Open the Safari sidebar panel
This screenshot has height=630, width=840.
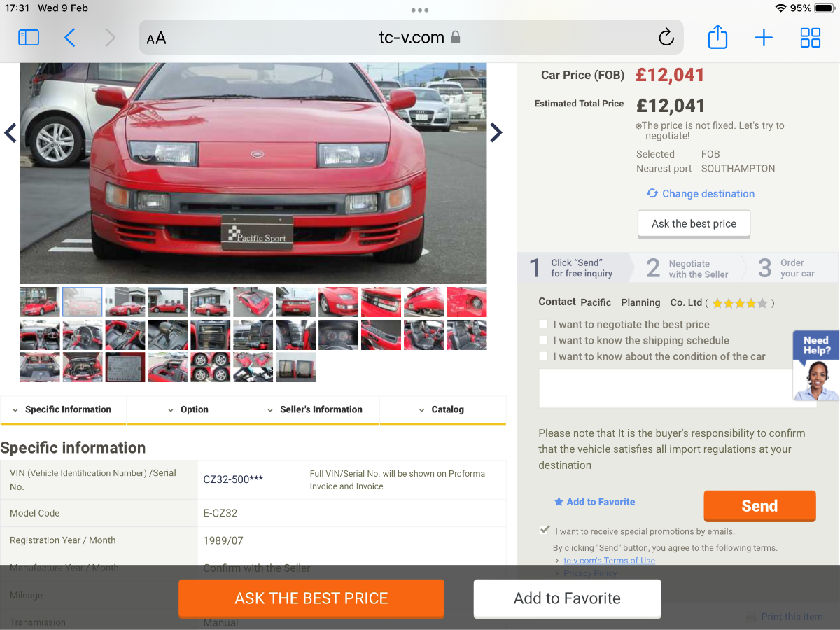click(x=29, y=37)
